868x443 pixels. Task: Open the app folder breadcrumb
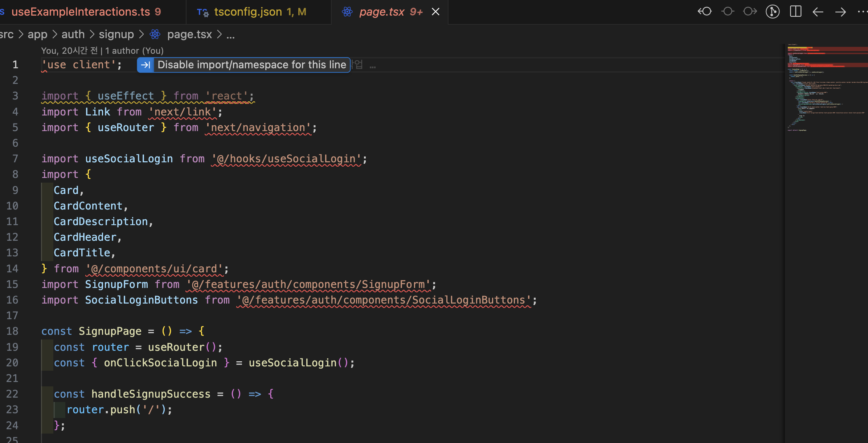click(37, 34)
